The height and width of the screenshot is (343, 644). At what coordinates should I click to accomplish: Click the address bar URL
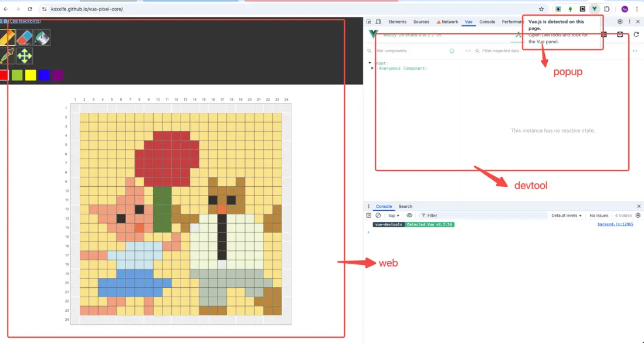(87, 9)
